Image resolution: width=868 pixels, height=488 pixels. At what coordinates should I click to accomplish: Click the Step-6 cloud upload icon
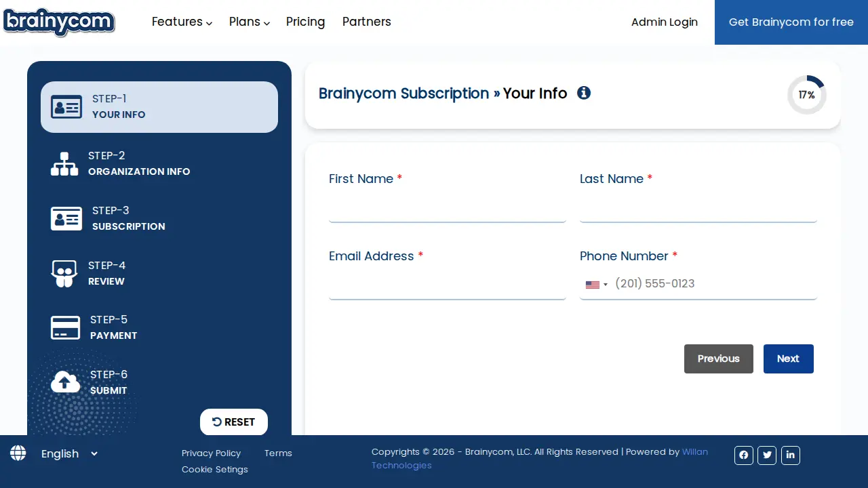(65, 382)
